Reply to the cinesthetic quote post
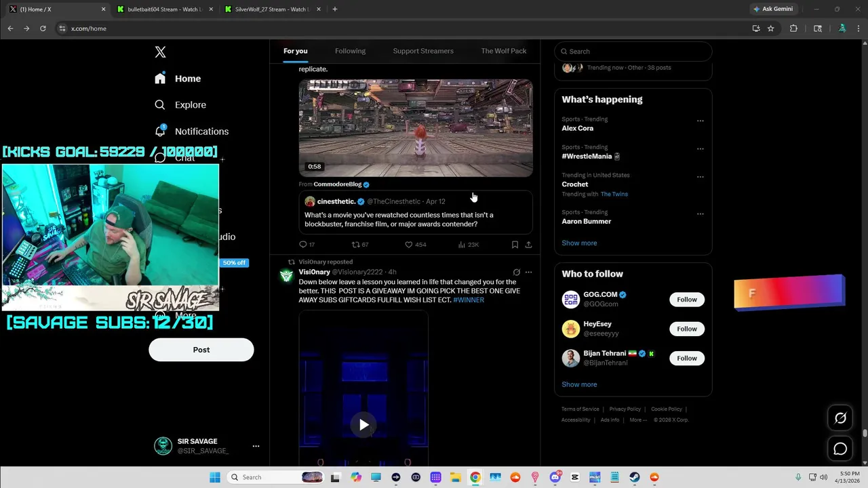The width and height of the screenshot is (868, 488). pos(307,245)
